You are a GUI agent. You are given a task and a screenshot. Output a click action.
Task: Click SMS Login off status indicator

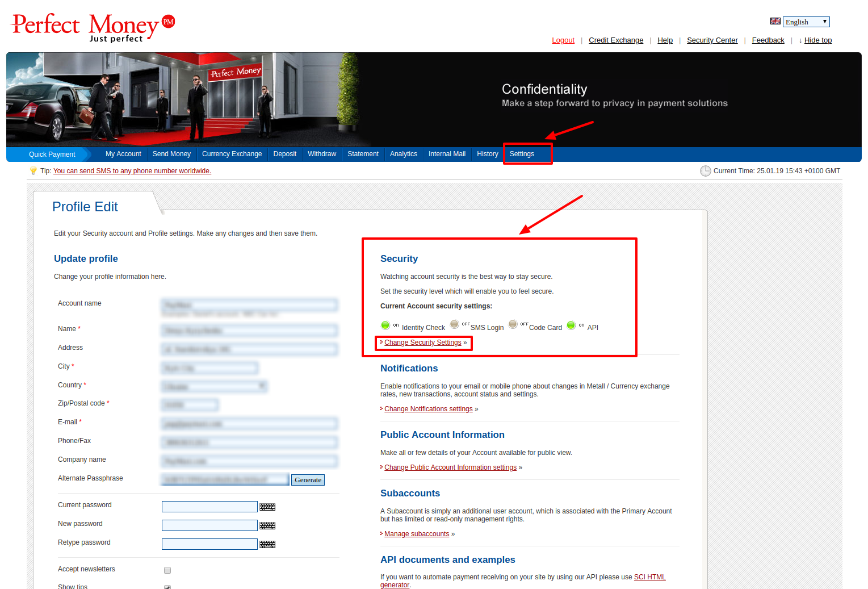point(454,324)
